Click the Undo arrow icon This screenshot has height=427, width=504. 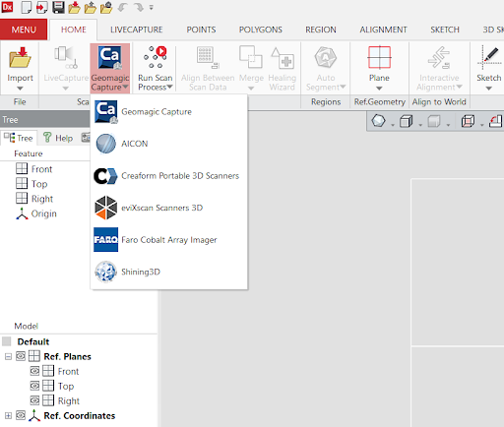pyautogui.click(x=122, y=7)
